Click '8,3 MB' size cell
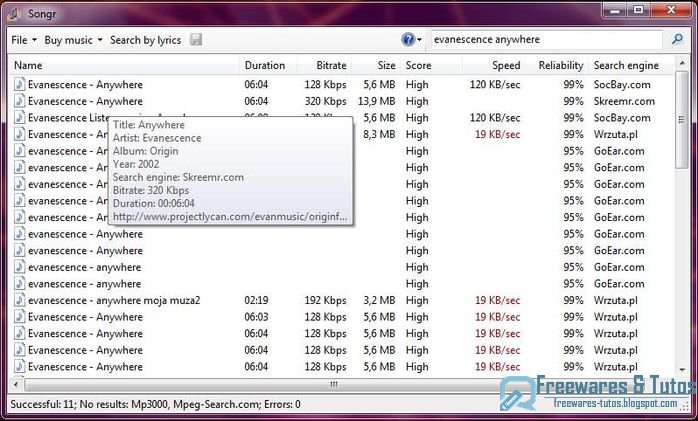The width and height of the screenshot is (698, 421). [x=379, y=134]
